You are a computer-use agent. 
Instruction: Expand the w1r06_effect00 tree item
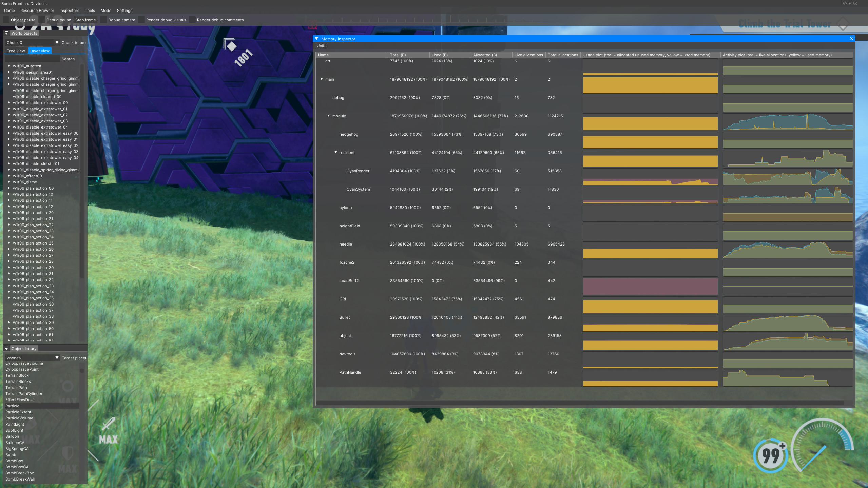(x=9, y=176)
